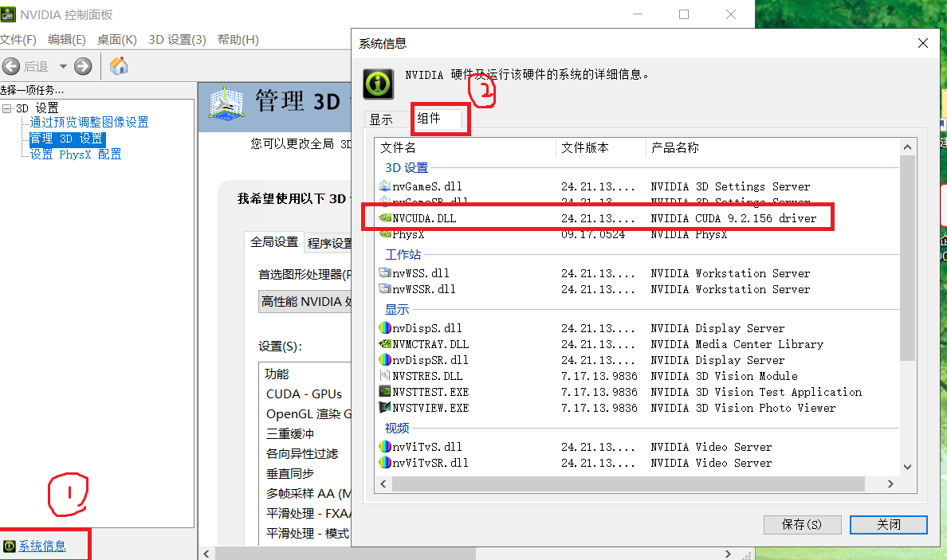Select the PhysX file row

click(637, 234)
